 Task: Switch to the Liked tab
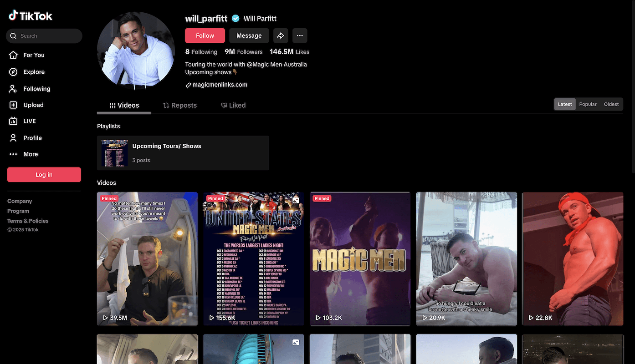pos(233,105)
